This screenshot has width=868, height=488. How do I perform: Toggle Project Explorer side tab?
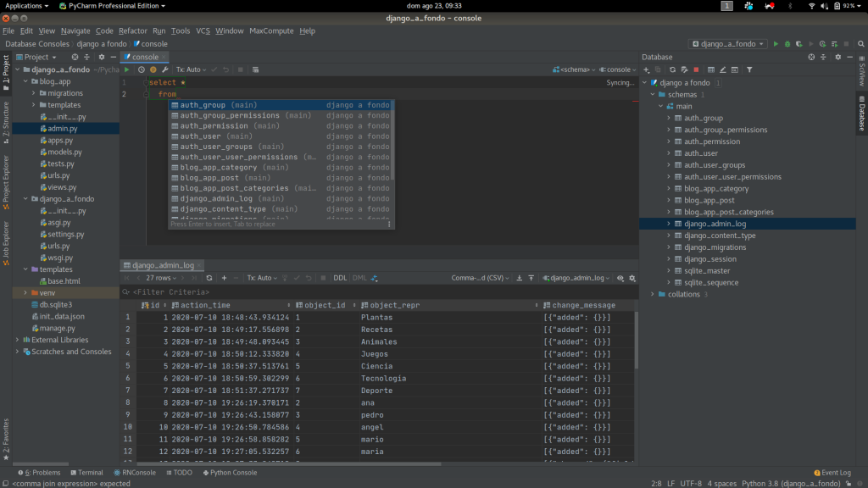6,182
